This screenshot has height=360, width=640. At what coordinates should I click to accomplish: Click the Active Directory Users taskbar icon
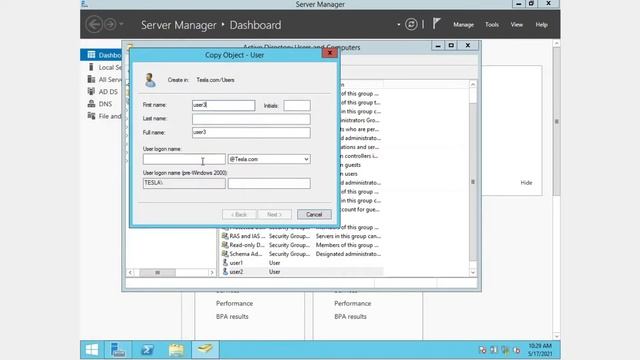205,350
